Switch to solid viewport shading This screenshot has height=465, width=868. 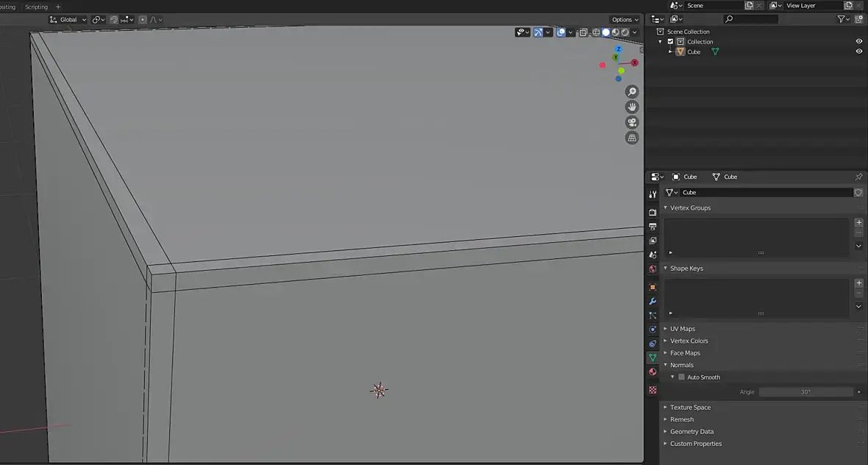point(605,32)
